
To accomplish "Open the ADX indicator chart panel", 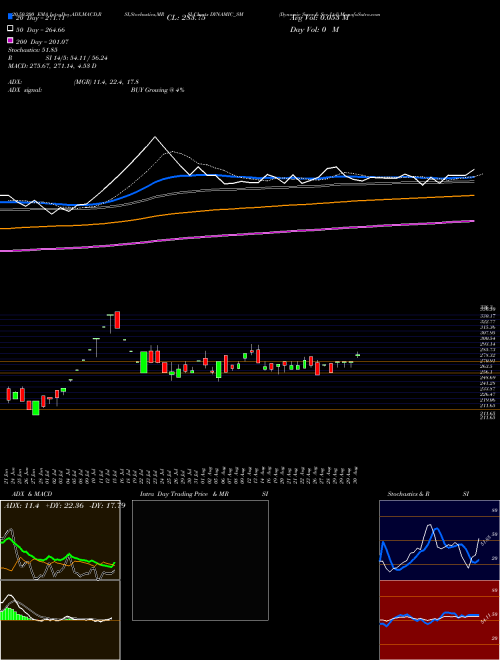I will click(60, 540).
